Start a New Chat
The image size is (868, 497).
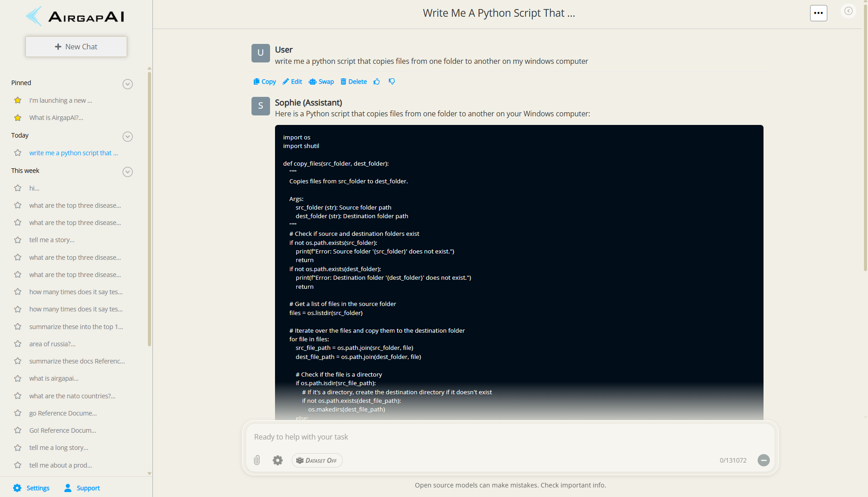(x=76, y=47)
